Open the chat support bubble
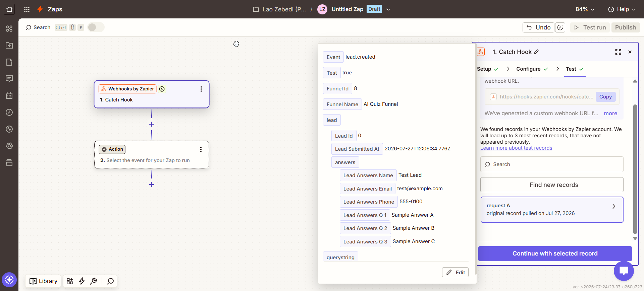This screenshot has height=291, width=644. tap(624, 271)
